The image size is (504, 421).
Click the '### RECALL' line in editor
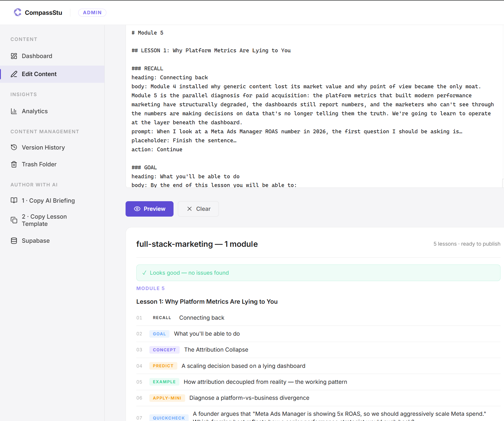(147, 69)
